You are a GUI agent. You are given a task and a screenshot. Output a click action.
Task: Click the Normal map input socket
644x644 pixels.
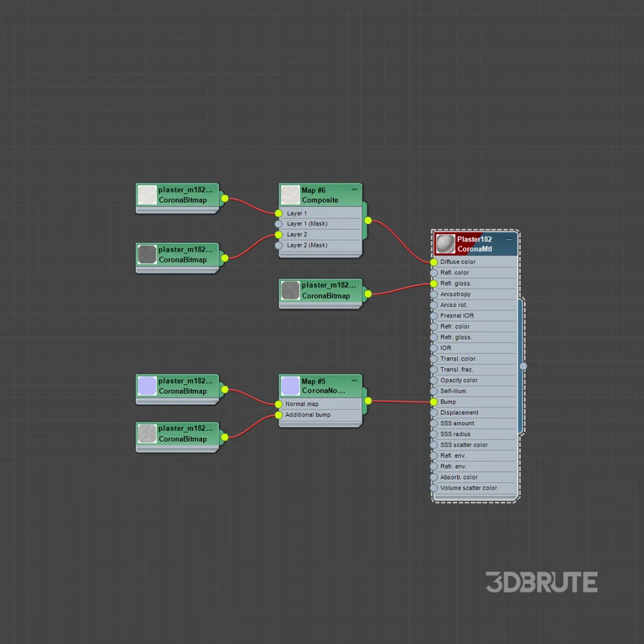(279, 404)
